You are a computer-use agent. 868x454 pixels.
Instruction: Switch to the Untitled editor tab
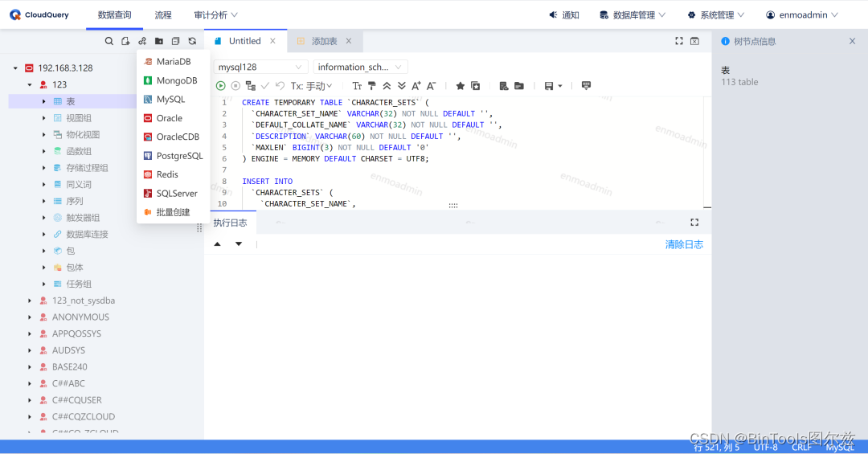[x=244, y=41]
